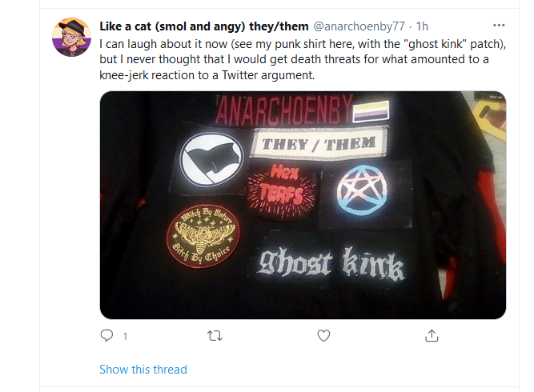Click the ghost kink patch in the photo
The width and height of the screenshot is (534, 392).
(331, 263)
